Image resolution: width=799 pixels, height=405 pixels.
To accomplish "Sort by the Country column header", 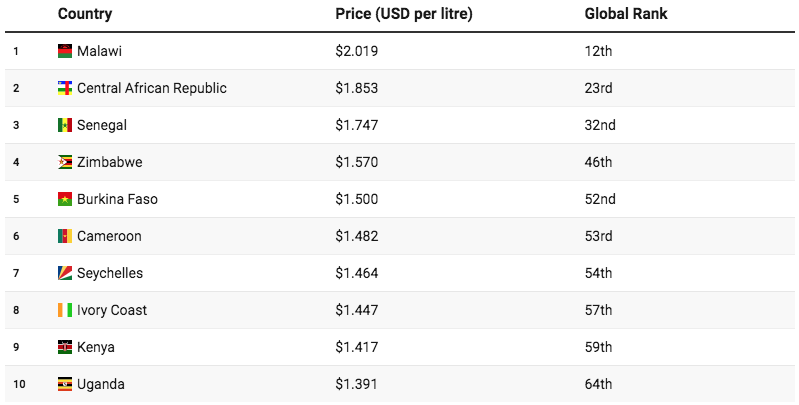I will pyautogui.click(x=85, y=14).
